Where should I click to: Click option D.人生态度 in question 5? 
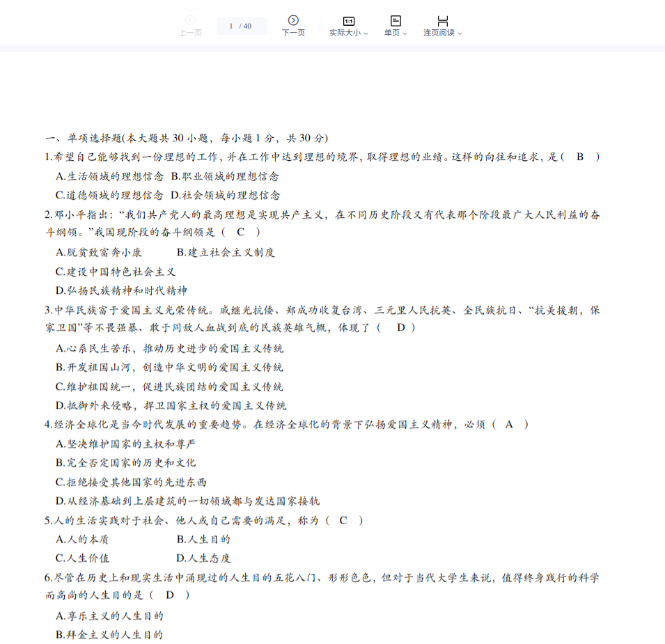click(x=203, y=558)
